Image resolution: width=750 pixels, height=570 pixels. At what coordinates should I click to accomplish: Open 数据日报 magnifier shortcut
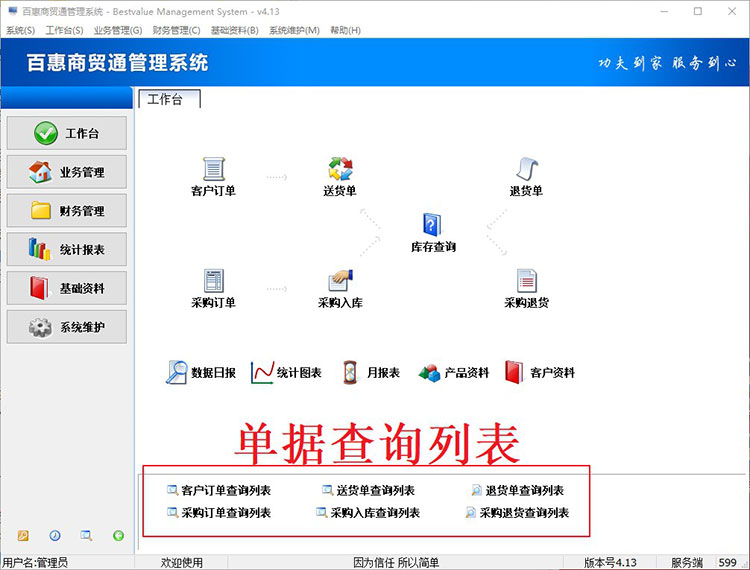[200, 373]
